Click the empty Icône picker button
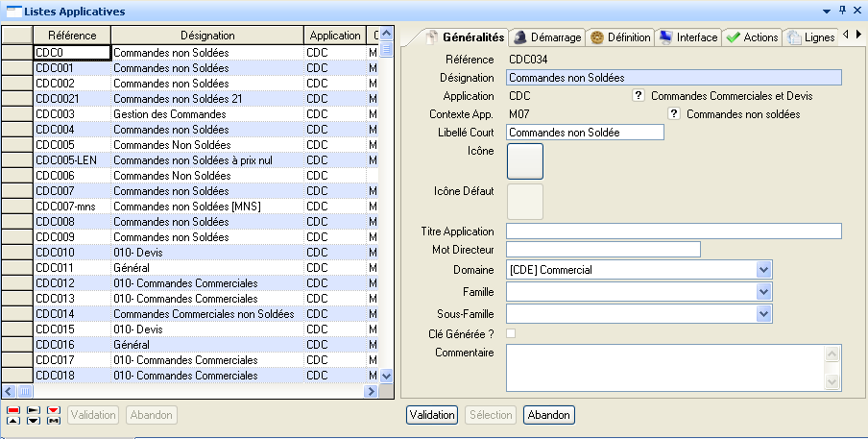868x439 pixels. pos(524,161)
